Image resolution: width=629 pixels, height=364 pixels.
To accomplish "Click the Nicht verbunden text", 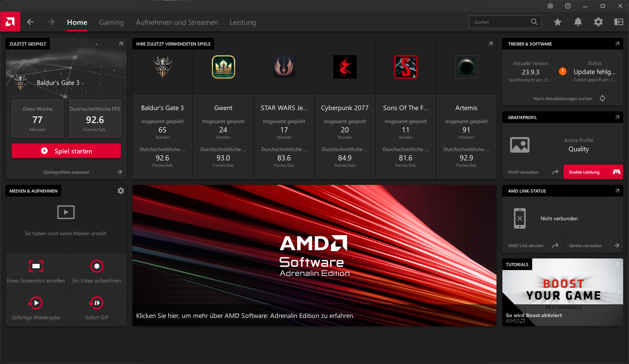I will pos(559,218).
